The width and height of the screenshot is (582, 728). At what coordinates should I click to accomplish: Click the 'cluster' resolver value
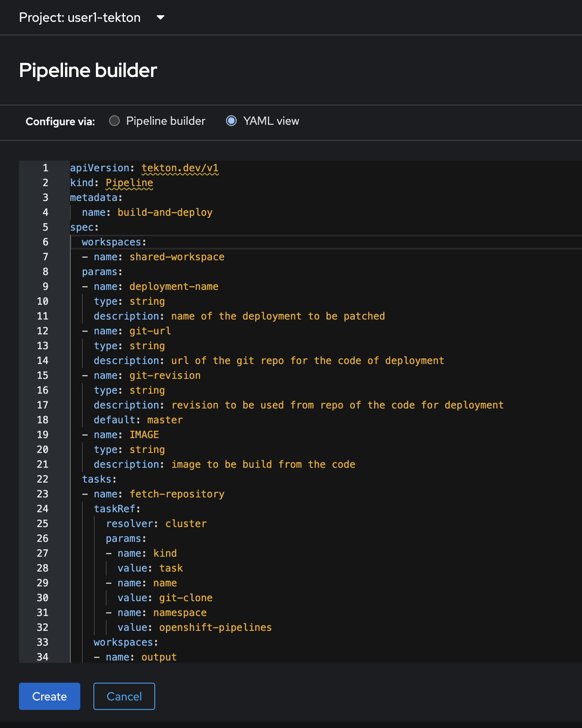coord(186,524)
